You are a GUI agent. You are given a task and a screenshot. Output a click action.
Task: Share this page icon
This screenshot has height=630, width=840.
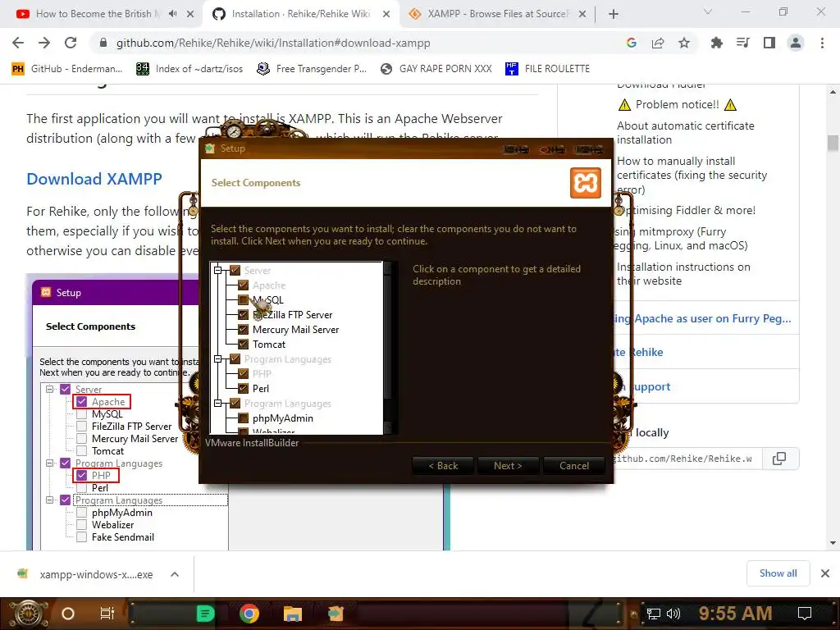[x=658, y=43]
